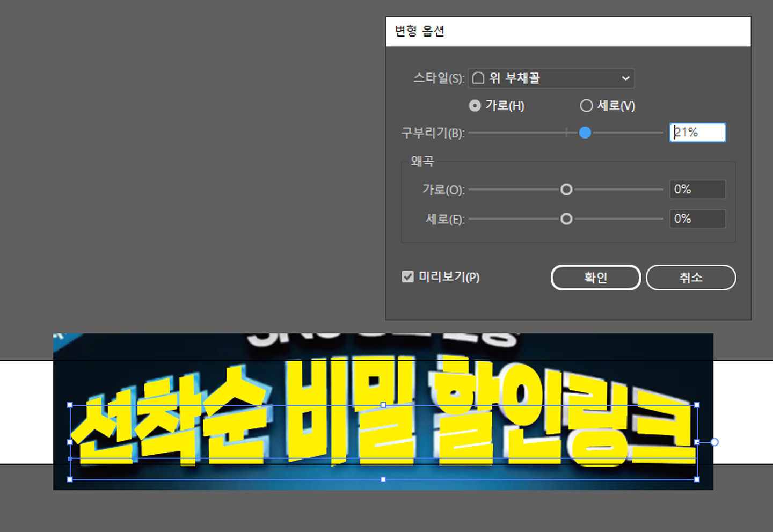The height and width of the screenshot is (532, 773).
Task: Click the 왜곡 세로(E) slider handle
Action: (x=566, y=219)
